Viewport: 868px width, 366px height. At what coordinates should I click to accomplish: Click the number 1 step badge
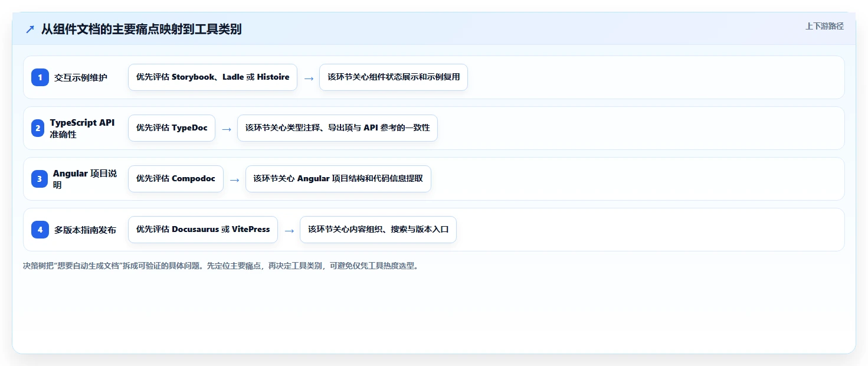pyautogui.click(x=40, y=77)
